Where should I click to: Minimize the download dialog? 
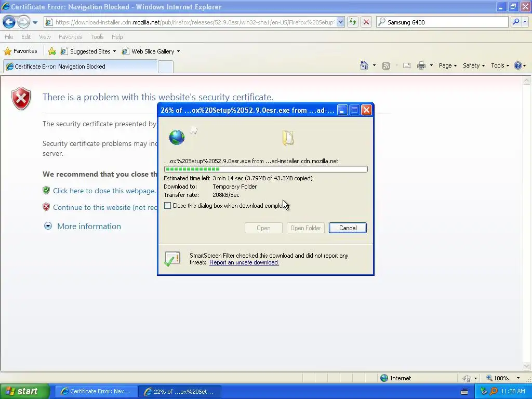tap(342, 110)
